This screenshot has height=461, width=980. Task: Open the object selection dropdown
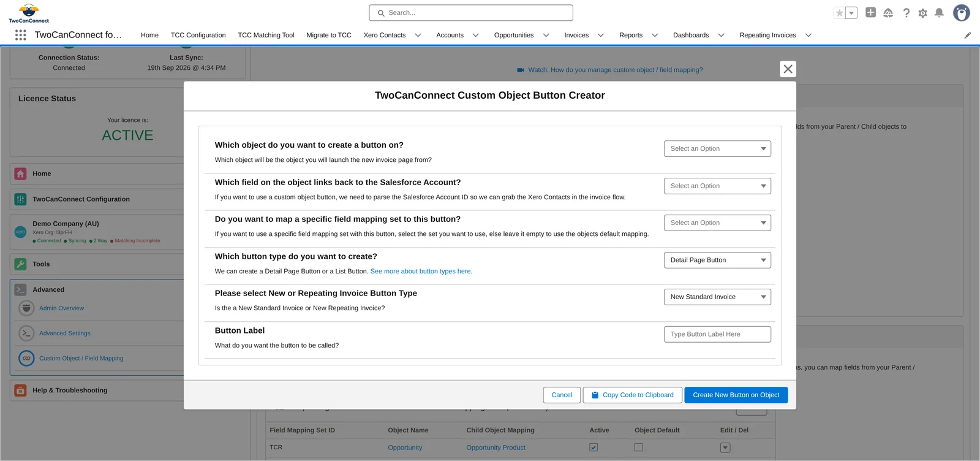[x=717, y=149]
